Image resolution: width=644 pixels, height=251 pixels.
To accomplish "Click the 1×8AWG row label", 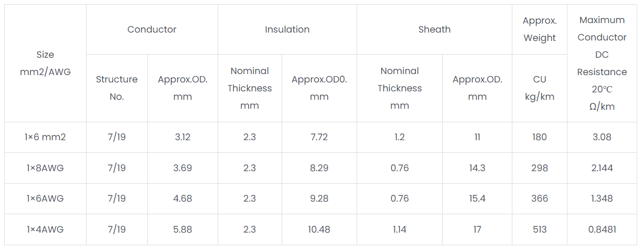I will click(x=45, y=168).
